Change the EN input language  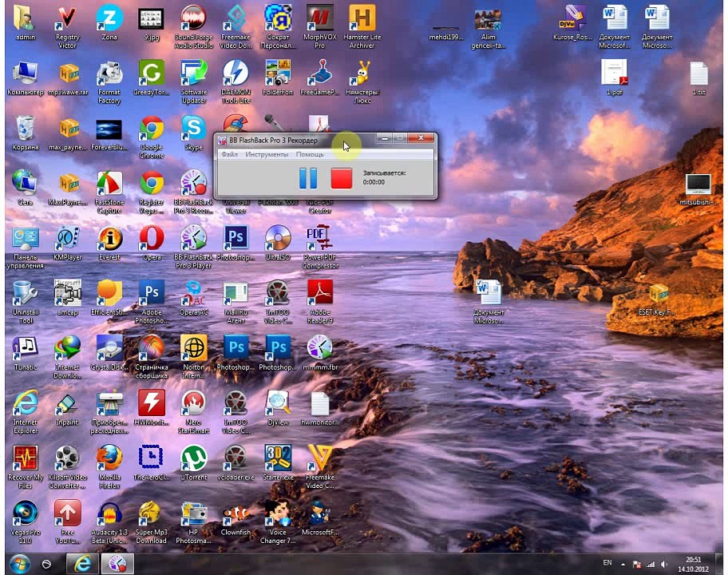pyautogui.click(x=607, y=563)
